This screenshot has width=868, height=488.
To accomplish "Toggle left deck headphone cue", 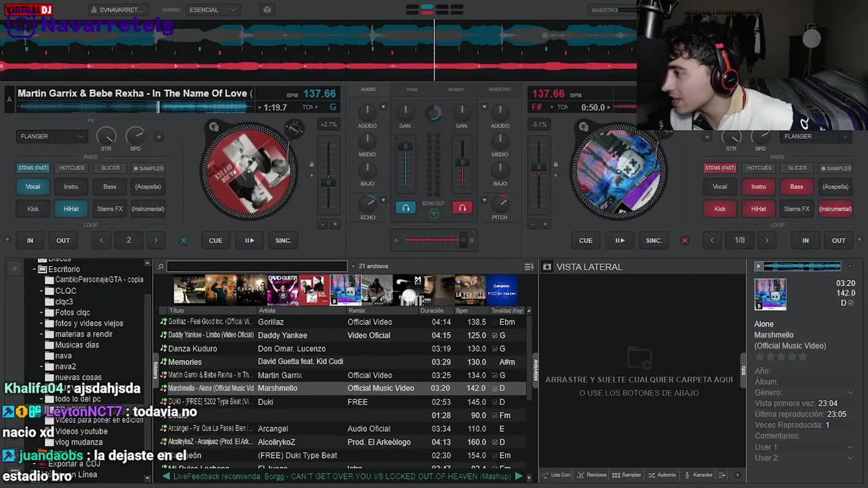I will click(406, 208).
